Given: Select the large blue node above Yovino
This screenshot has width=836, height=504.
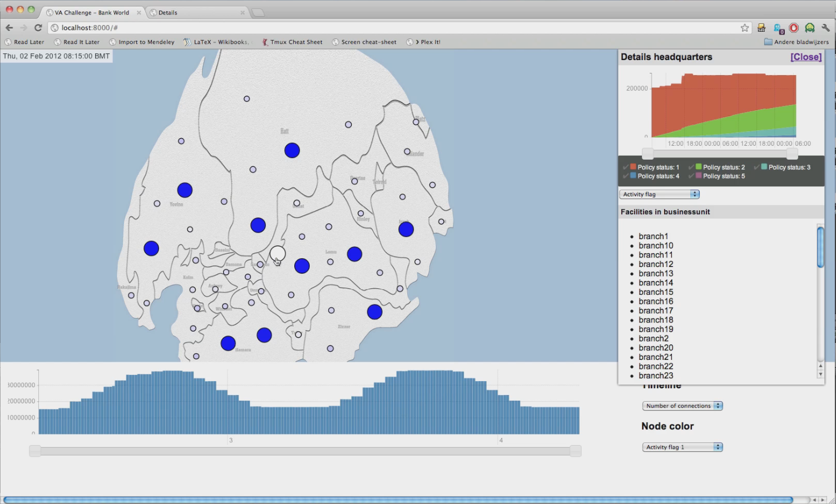Looking at the screenshot, I should click(x=185, y=190).
